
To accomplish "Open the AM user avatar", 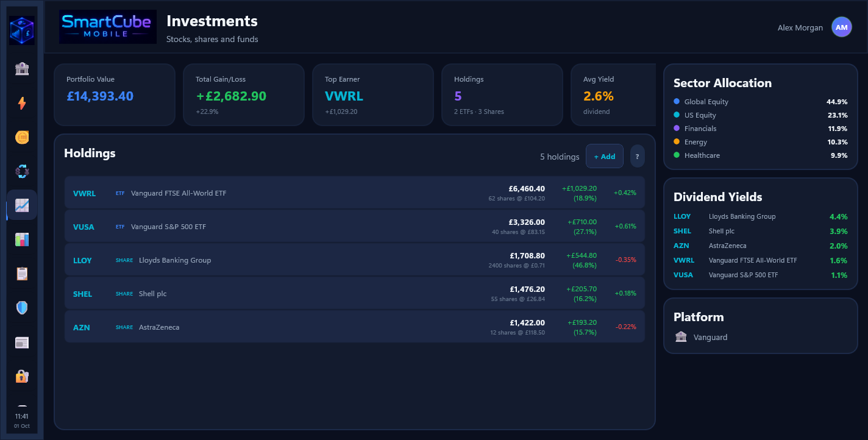I will pos(842,27).
